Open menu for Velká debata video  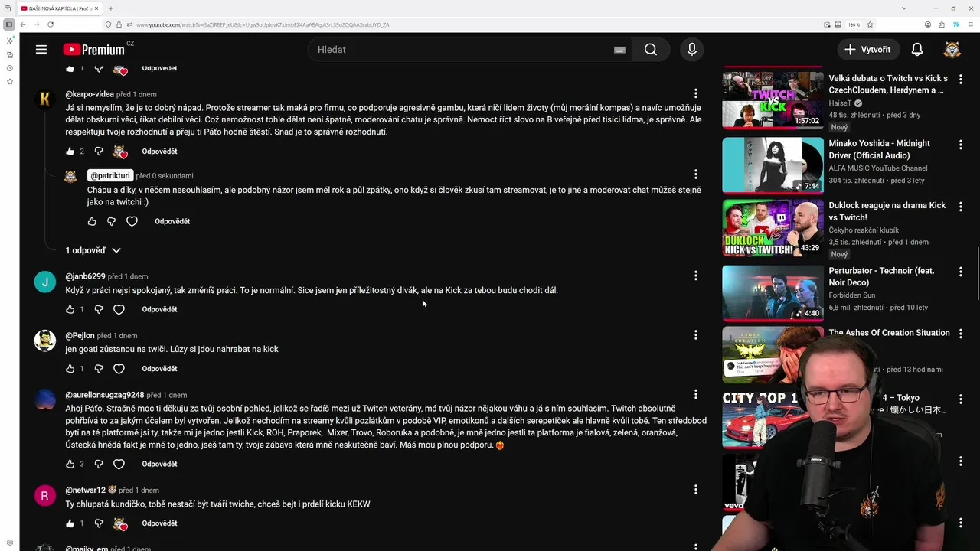(x=961, y=79)
